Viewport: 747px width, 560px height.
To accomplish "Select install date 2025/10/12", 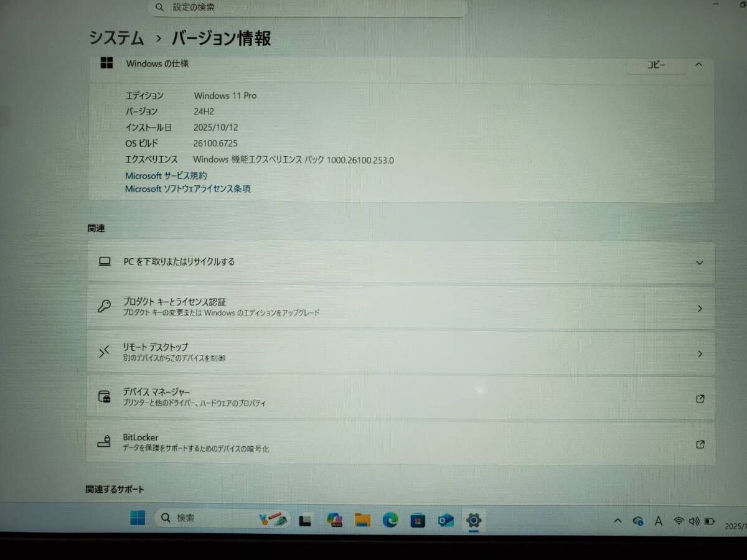I will 215,128.
